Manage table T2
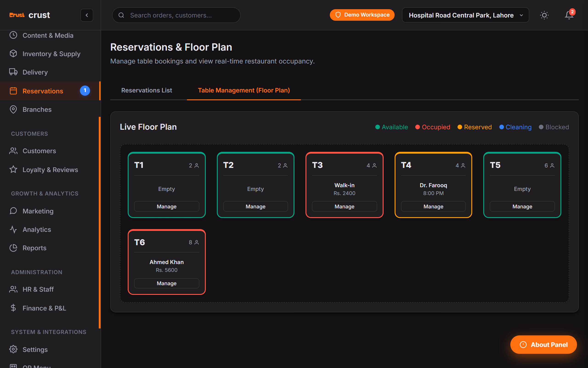The height and width of the screenshot is (368, 588). coord(256,206)
